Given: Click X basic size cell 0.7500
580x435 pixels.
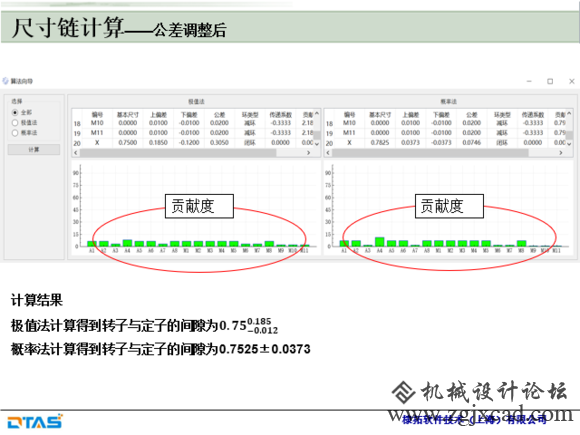Looking at the screenshot, I should pos(128,143).
